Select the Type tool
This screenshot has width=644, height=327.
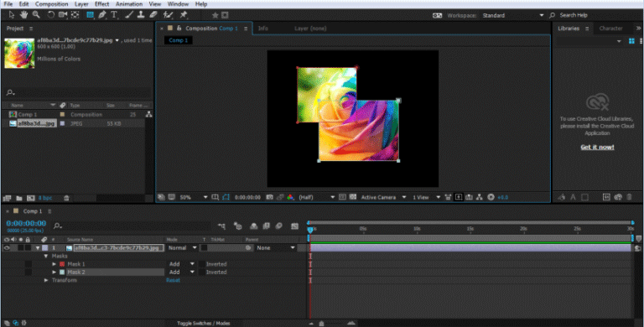click(114, 15)
